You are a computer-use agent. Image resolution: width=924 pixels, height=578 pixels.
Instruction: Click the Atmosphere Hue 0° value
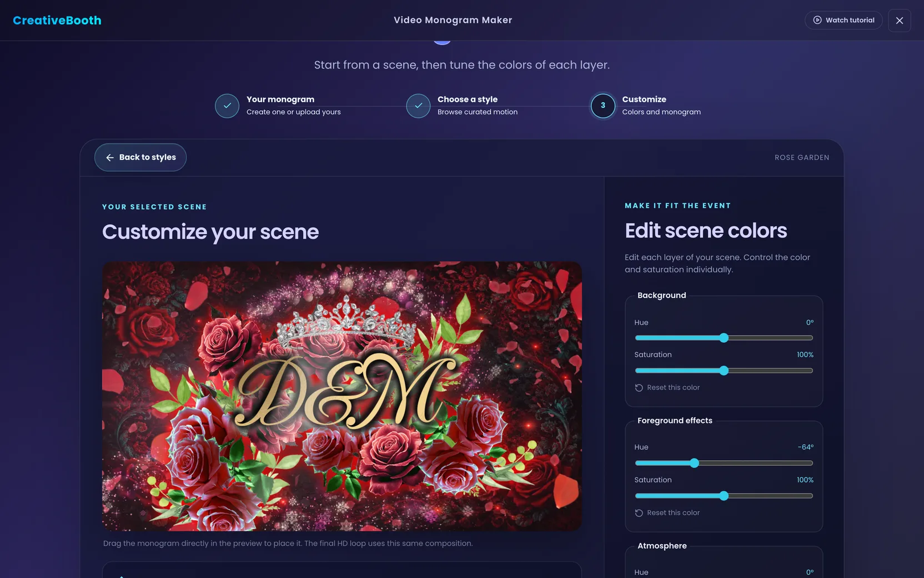810,572
